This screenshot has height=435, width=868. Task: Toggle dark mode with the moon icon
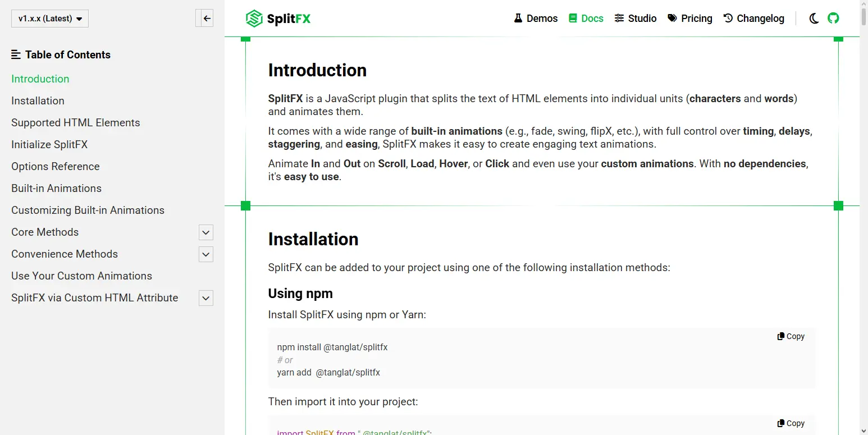[814, 19]
